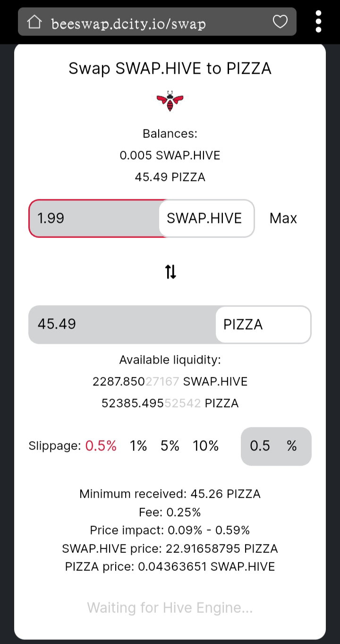Tap the Swap SWAP.HIVE to PIZZA heading

click(170, 68)
